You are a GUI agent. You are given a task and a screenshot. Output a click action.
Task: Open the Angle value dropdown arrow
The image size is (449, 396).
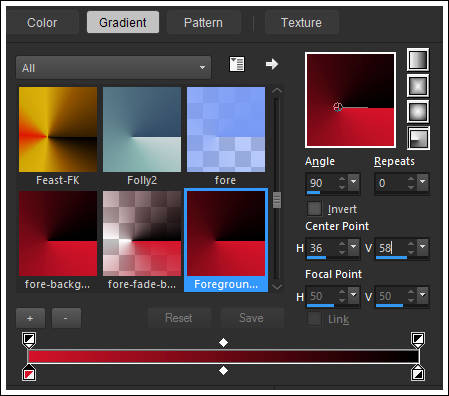tap(354, 182)
